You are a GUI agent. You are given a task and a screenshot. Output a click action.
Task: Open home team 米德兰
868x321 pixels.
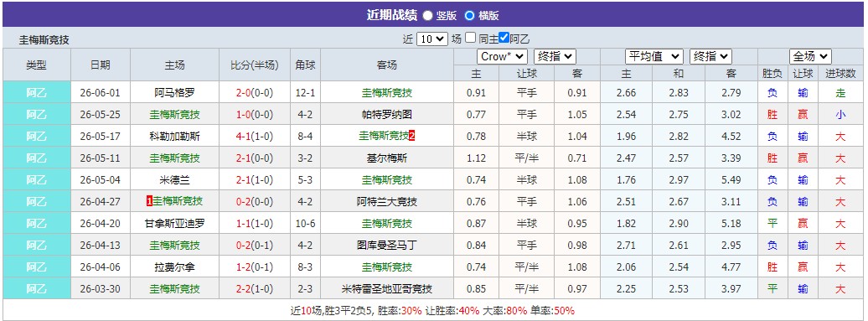[x=174, y=180]
